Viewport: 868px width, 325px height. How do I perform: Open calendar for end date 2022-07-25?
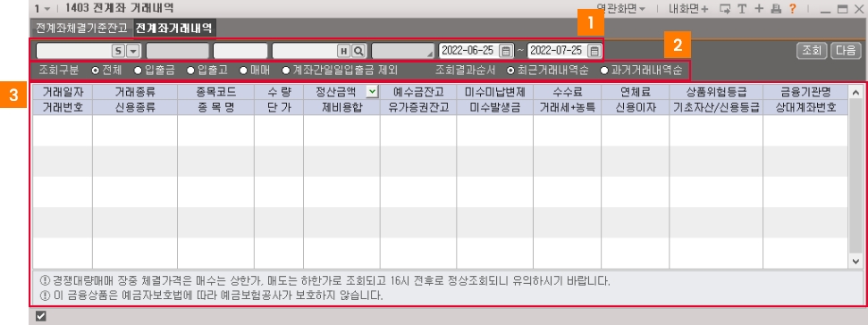pyautogui.click(x=594, y=51)
